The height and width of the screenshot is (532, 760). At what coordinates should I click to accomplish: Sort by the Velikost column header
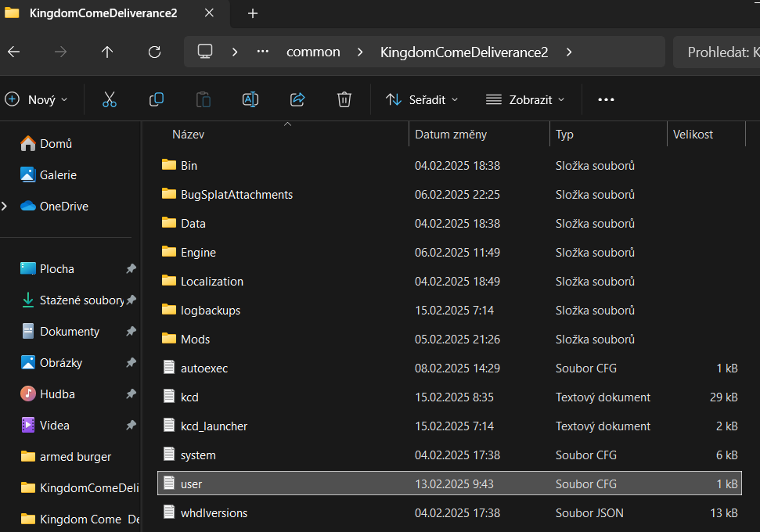(x=693, y=135)
